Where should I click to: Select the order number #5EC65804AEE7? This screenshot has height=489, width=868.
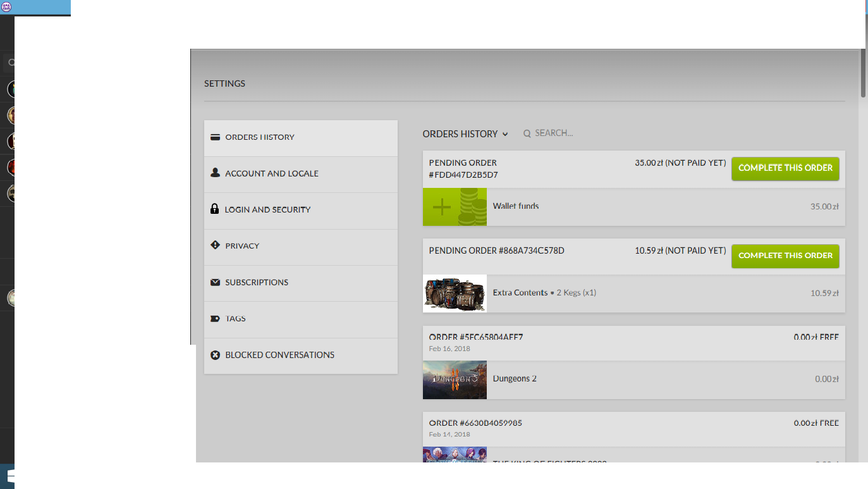click(x=475, y=337)
